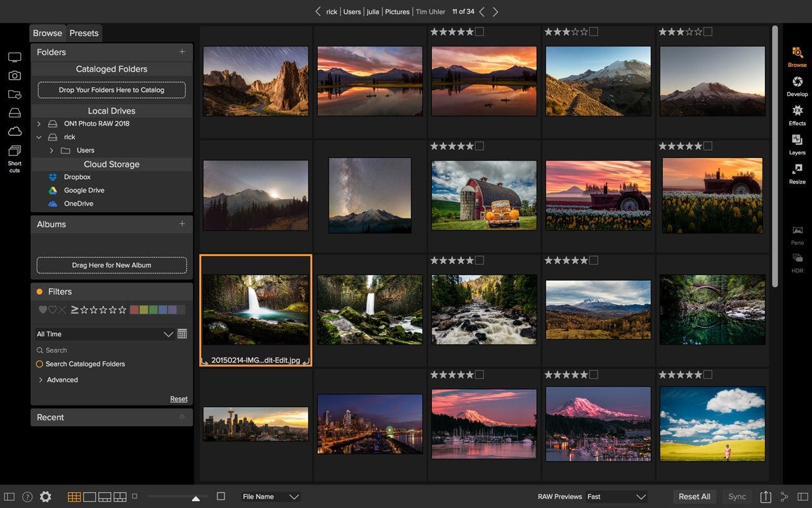Select the red color label filter swatch
Image resolution: width=812 pixels, height=508 pixels.
tap(134, 310)
